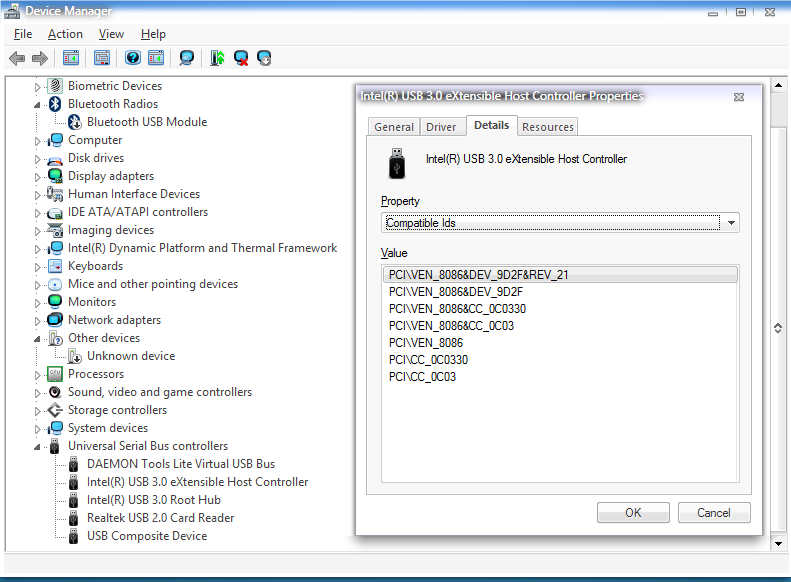Viewport: 791px width, 582px height.
Task: Collapse the Bluetooth Radios node
Action: click(37, 105)
